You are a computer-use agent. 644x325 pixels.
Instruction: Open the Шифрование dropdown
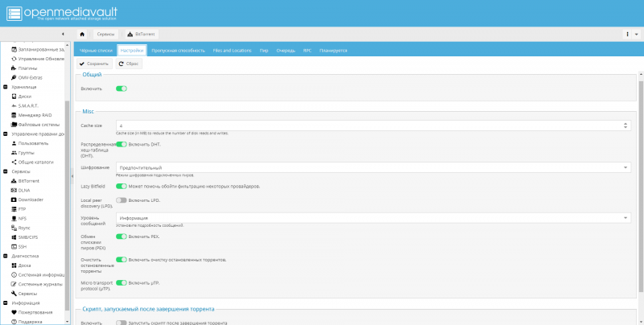tap(374, 167)
